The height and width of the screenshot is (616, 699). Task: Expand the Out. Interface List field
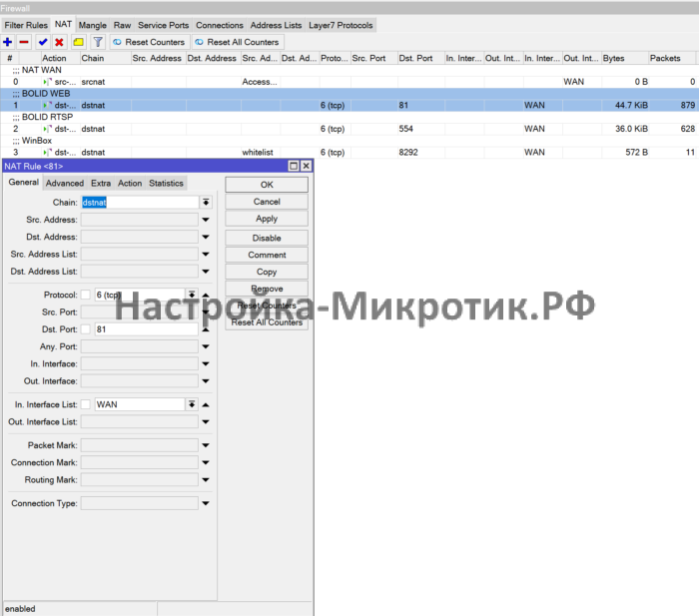[206, 421]
